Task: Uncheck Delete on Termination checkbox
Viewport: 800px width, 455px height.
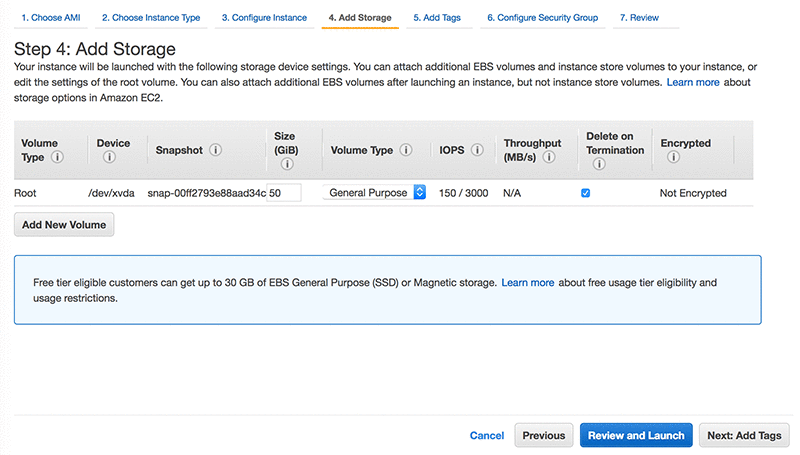Action: (x=586, y=193)
